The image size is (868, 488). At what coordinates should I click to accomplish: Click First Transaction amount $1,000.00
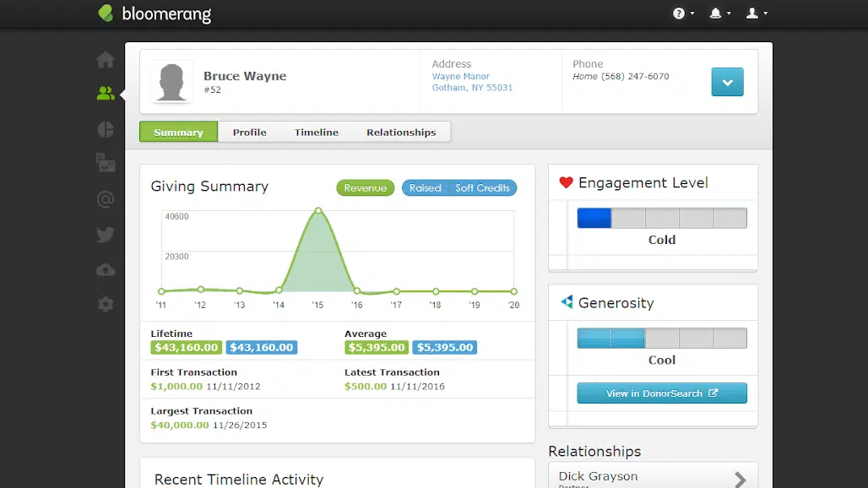(x=176, y=386)
